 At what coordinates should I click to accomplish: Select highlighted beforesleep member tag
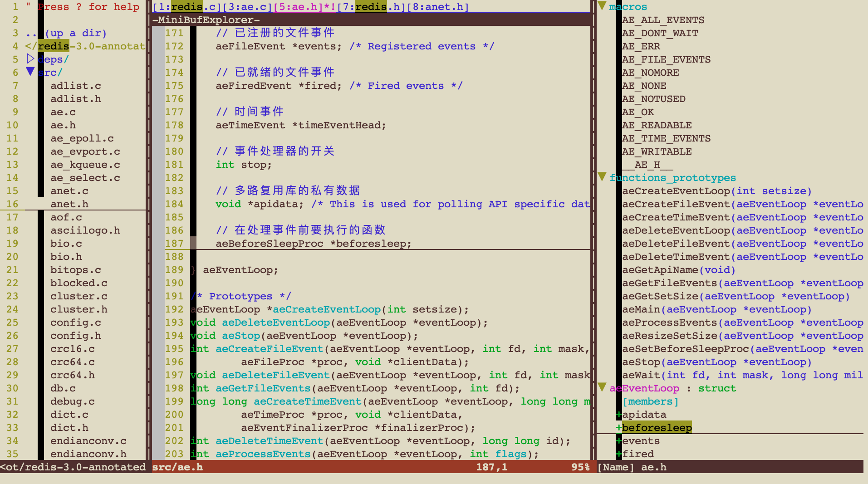pyautogui.click(x=657, y=428)
